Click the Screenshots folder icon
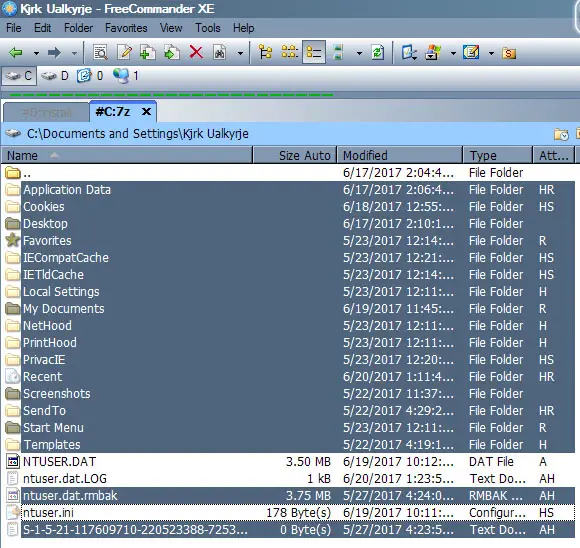Image resolution: width=580 pixels, height=548 pixels. pyautogui.click(x=13, y=394)
